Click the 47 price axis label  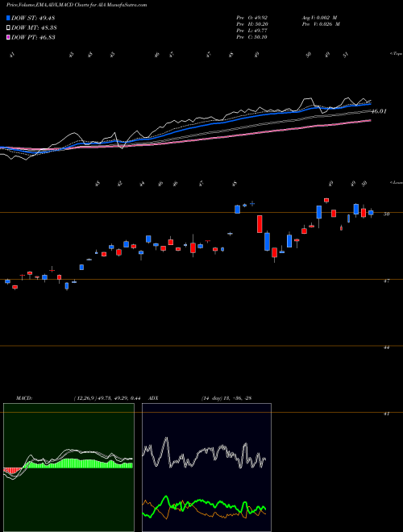[x=386, y=281]
